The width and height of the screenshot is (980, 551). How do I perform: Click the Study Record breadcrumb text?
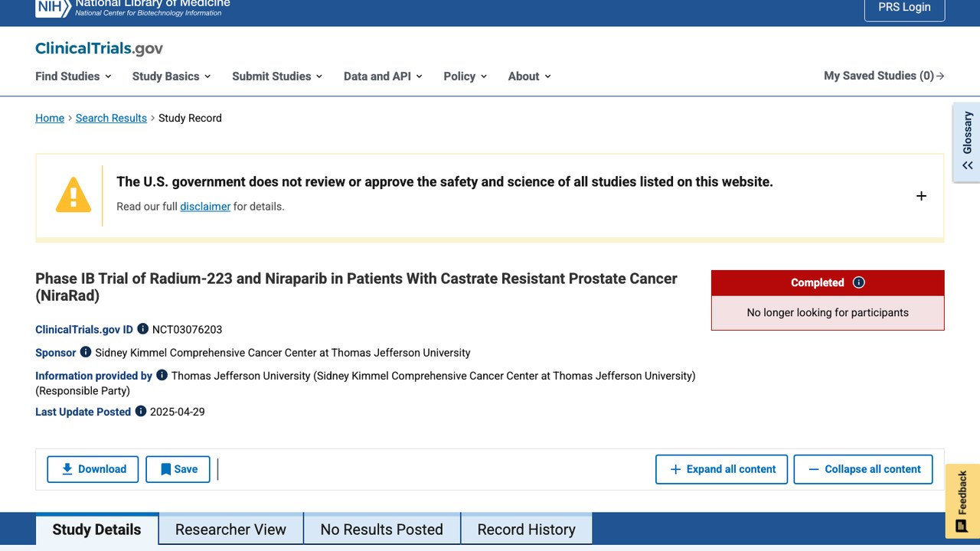coord(190,118)
